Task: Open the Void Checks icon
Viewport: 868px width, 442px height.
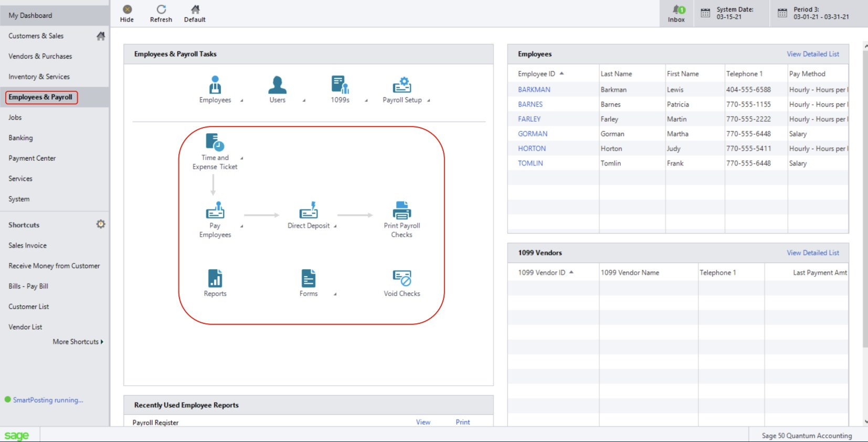Action: (x=402, y=278)
